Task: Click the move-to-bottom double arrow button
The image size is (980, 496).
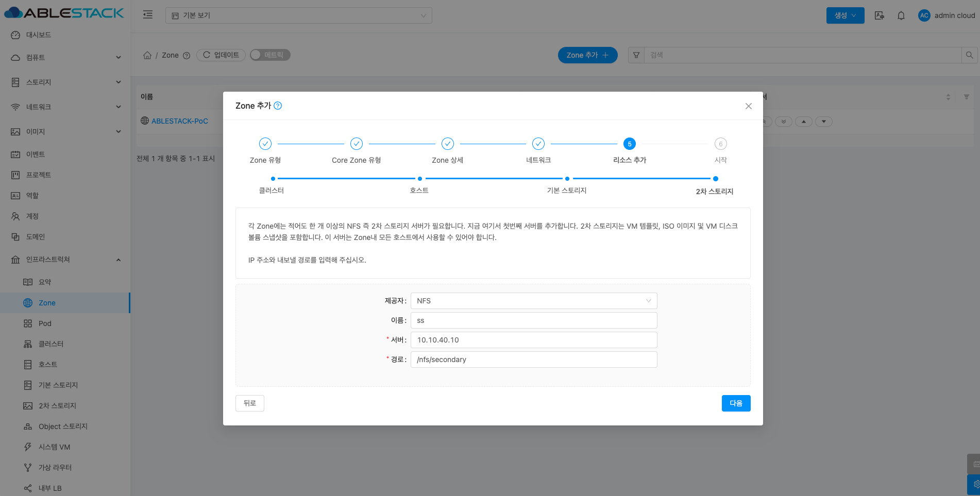Action: [784, 122]
